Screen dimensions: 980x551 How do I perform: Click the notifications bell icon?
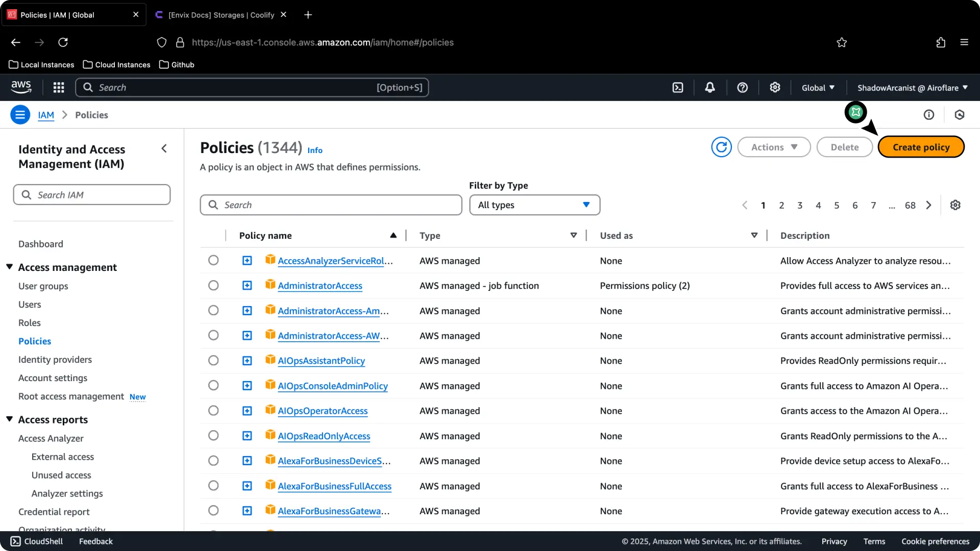(x=710, y=87)
